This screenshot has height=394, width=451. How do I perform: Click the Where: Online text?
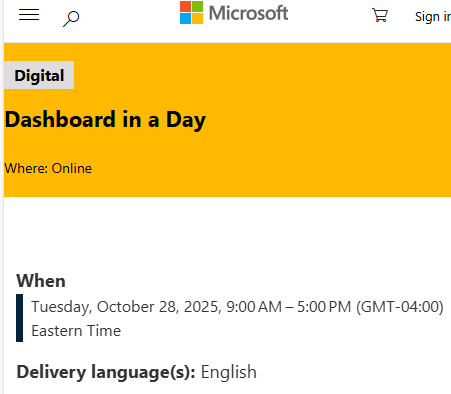(x=48, y=168)
